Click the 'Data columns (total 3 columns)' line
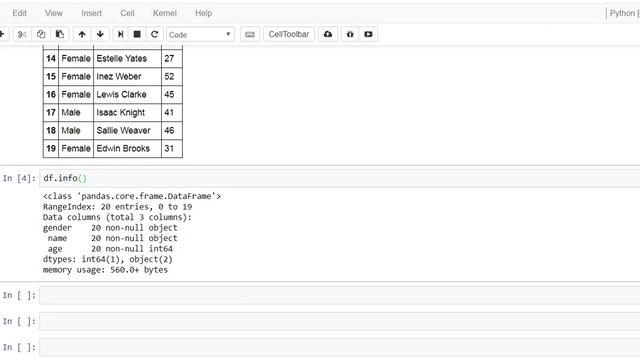The image size is (640, 360). (117, 217)
